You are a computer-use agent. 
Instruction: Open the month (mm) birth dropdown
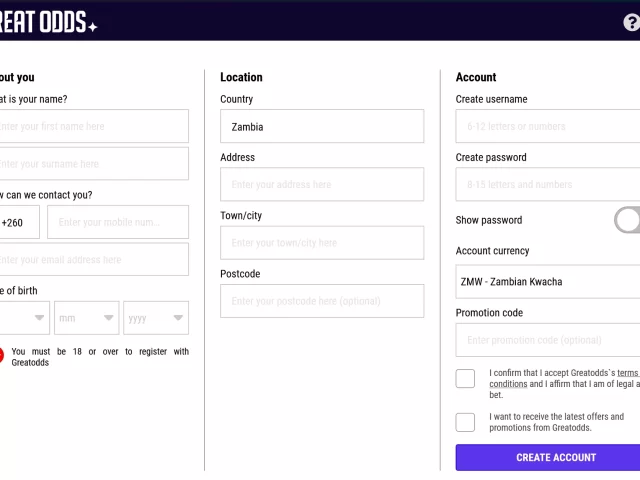(x=87, y=318)
